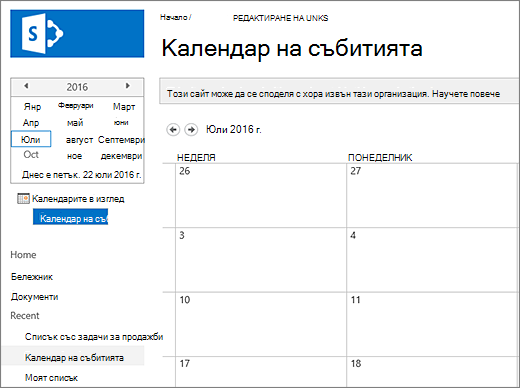This screenshot has width=520, height=388.
Task: Select декември in month picker
Action: pyautogui.click(x=121, y=156)
